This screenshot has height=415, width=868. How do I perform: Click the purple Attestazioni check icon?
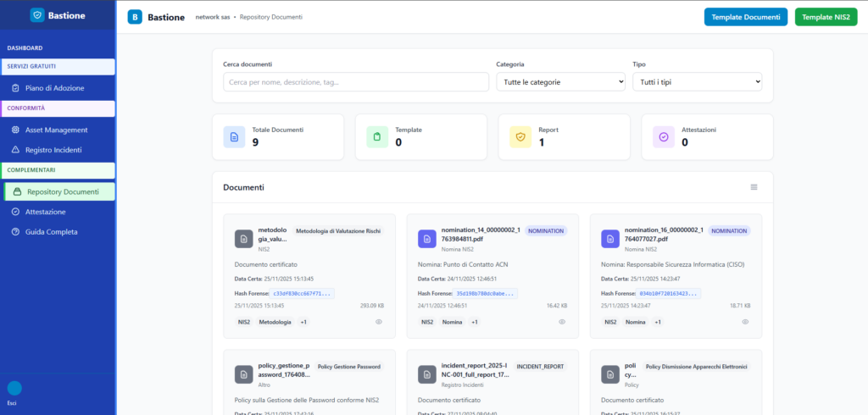point(664,136)
